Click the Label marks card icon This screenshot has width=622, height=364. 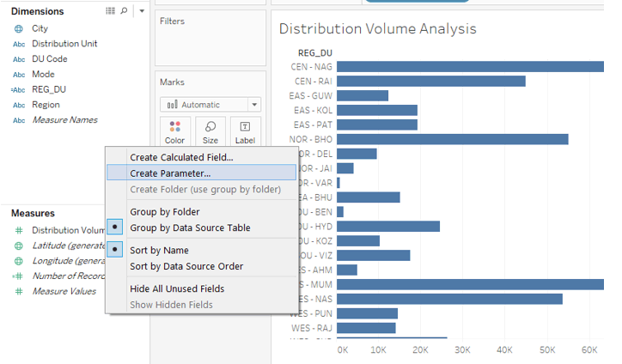[x=245, y=131]
